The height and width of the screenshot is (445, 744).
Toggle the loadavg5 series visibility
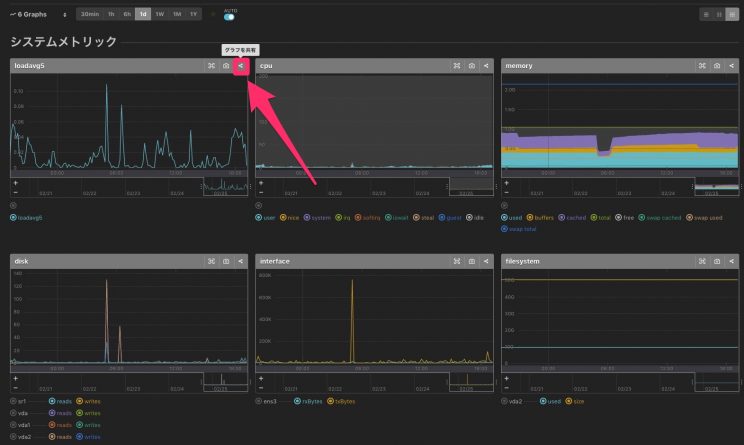point(14,216)
